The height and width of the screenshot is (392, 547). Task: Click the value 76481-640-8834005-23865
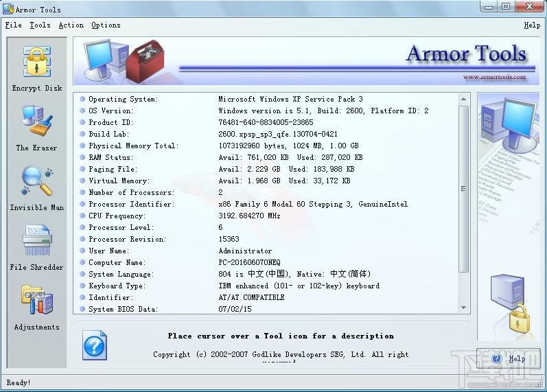coord(266,122)
